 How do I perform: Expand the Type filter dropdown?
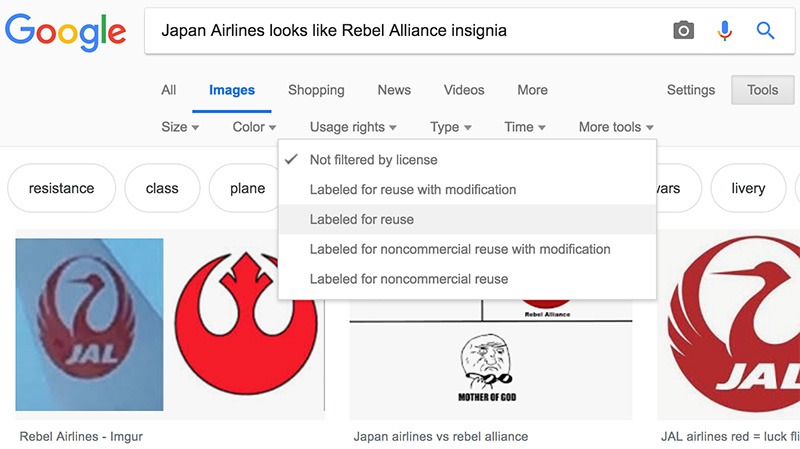click(x=451, y=127)
